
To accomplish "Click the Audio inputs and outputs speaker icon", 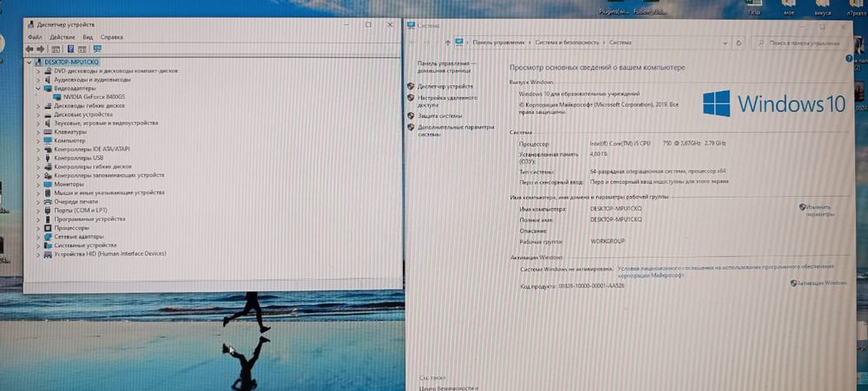I will 48,80.
